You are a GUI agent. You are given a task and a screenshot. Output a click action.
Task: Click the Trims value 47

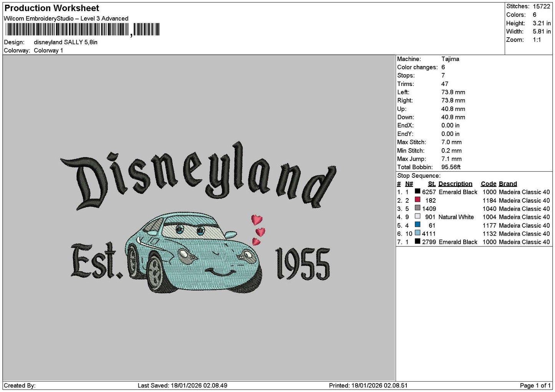coord(445,84)
